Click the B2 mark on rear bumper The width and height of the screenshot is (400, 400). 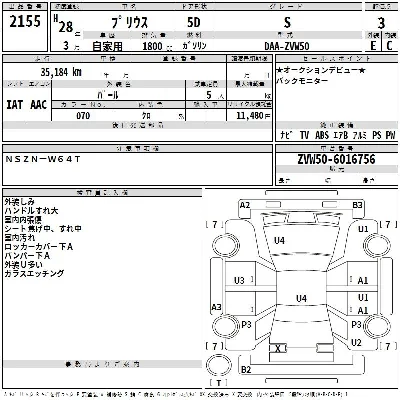point(246,369)
